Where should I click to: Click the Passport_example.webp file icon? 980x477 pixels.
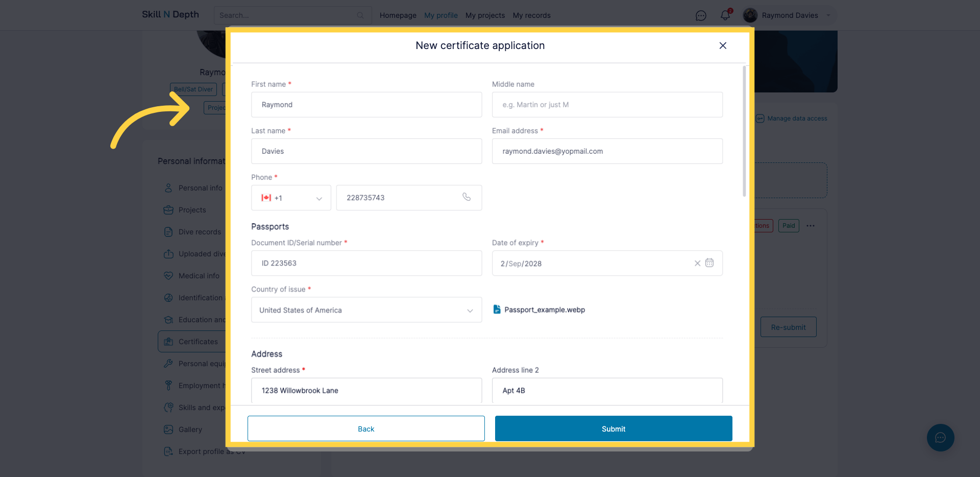[x=497, y=309]
